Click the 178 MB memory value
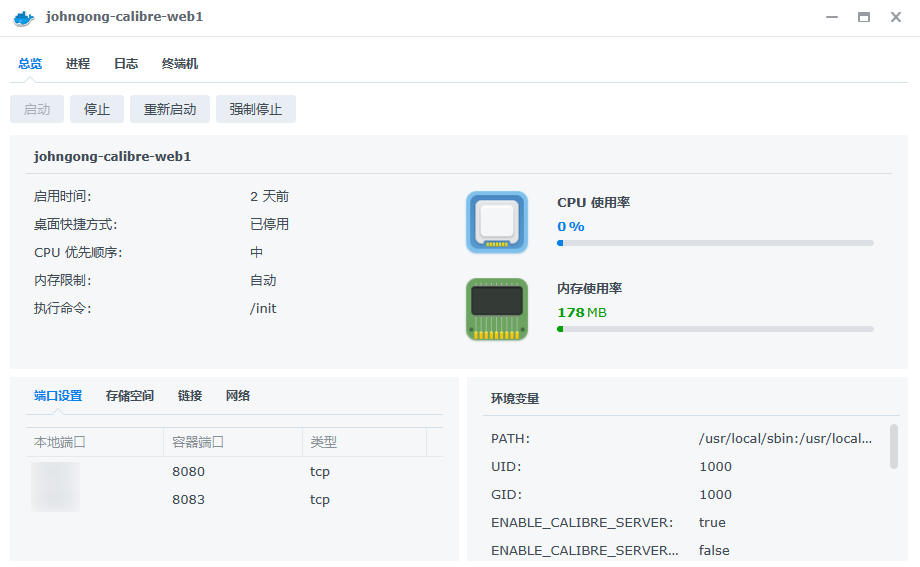Viewport: 920px width, 567px height. pyautogui.click(x=582, y=312)
